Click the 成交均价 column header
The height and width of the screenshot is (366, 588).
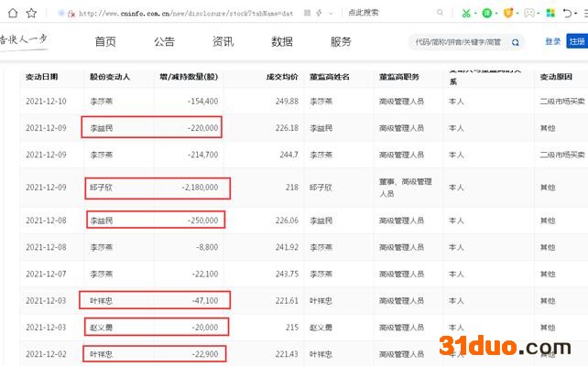pos(282,77)
